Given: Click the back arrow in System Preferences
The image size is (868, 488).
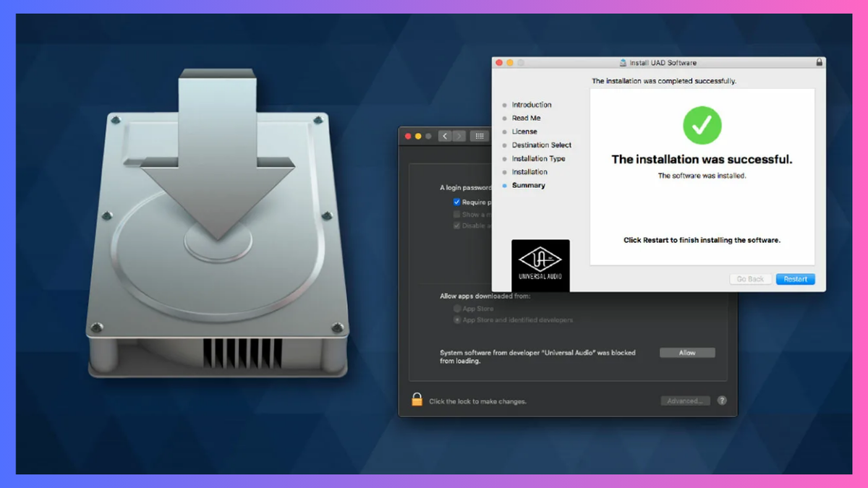Looking at the screenshot, I should (x=445, y=136).
